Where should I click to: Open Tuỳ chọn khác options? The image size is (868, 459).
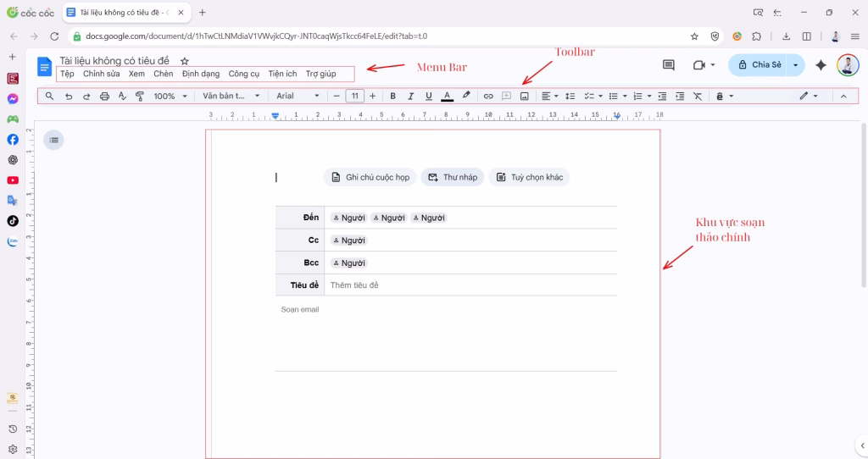[x=529, y=177]
